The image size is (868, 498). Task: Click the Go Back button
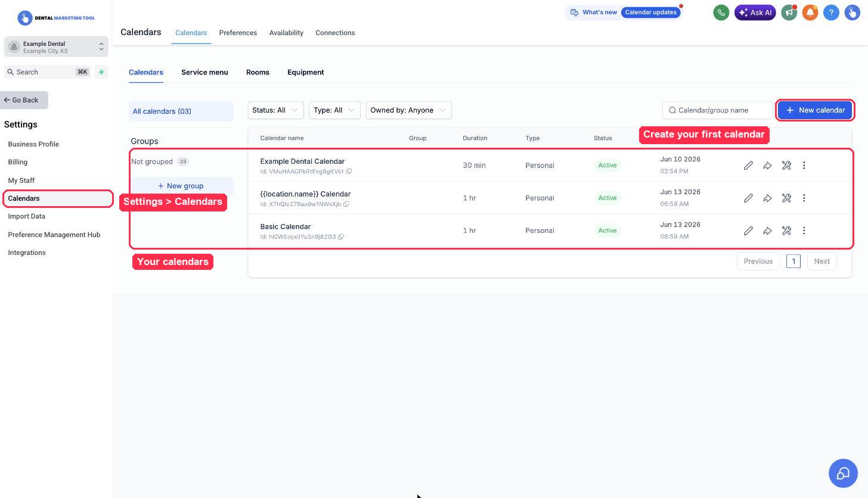click(x=24, y=100)
